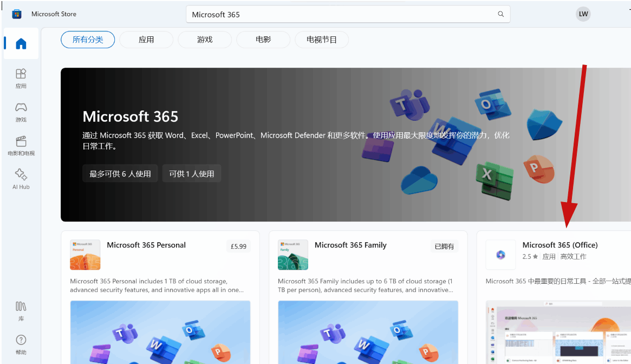Open the Microsoft 365 Personal title
Image resolution: width=631 pixels, height=364 pixels.
point(146,245)
